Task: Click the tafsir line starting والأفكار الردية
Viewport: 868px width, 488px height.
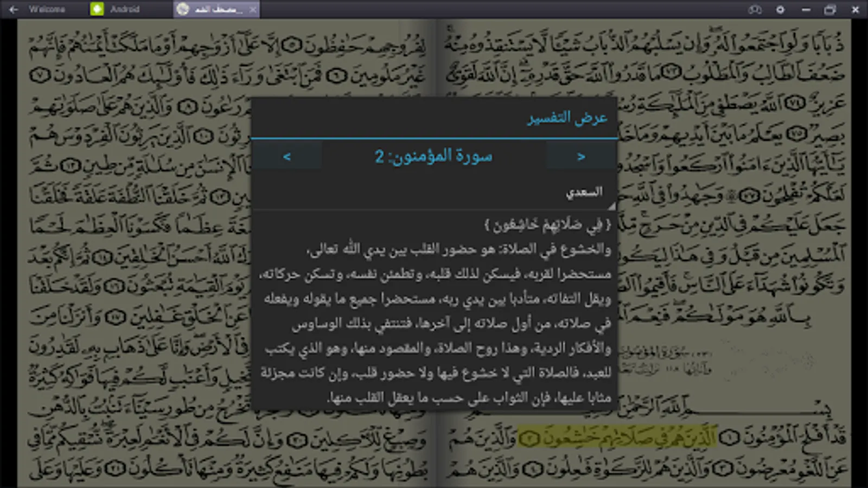Action: pyautogui.click(x=438, y=349)
